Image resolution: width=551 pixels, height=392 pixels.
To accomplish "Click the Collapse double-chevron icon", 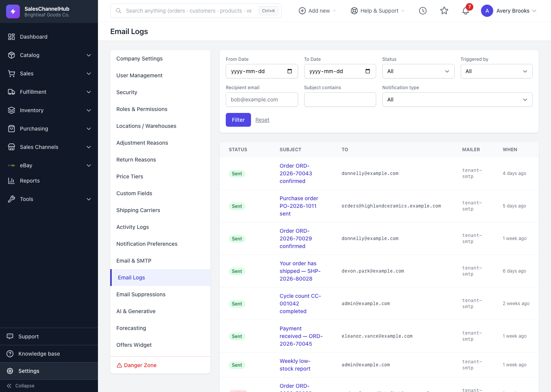I will tap(9, 386).
